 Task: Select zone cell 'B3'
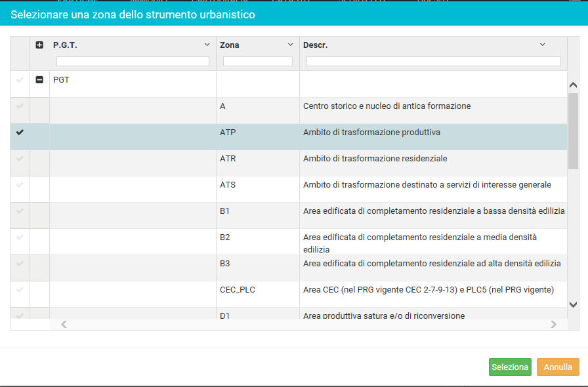(x=224, y=264)
